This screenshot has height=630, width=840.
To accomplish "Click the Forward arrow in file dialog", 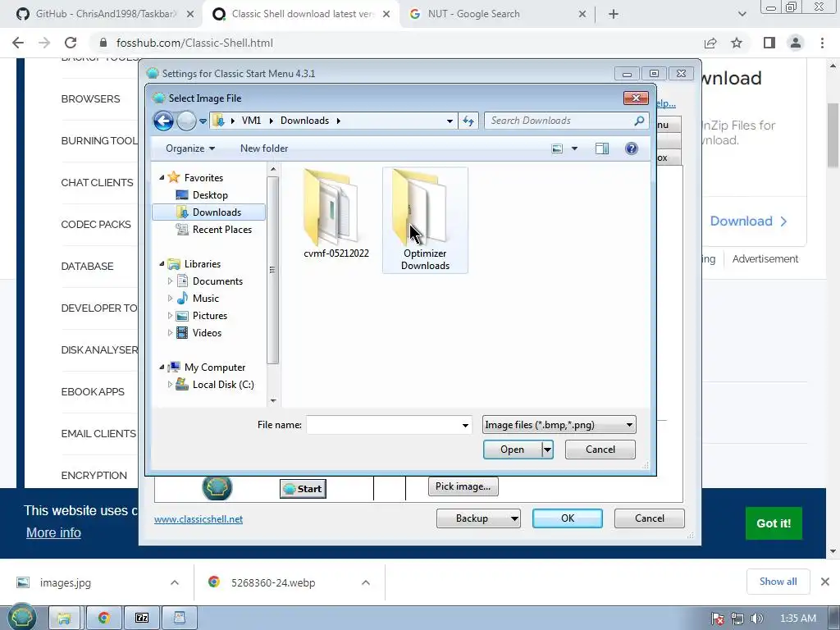I will click(186, 121).
